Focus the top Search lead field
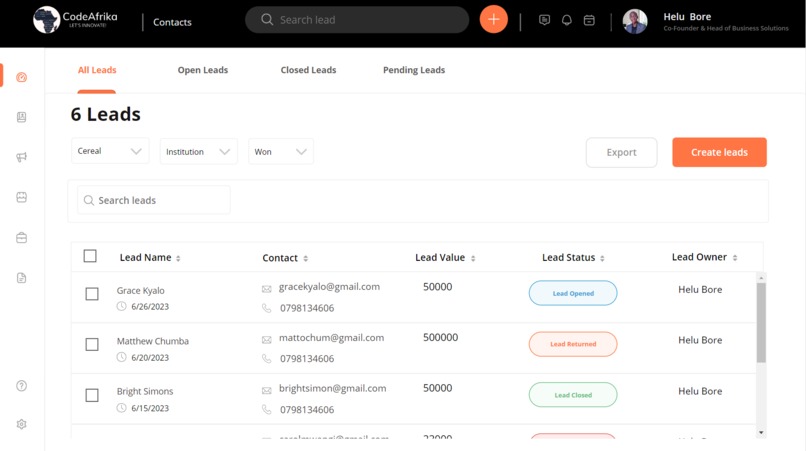 357,20
